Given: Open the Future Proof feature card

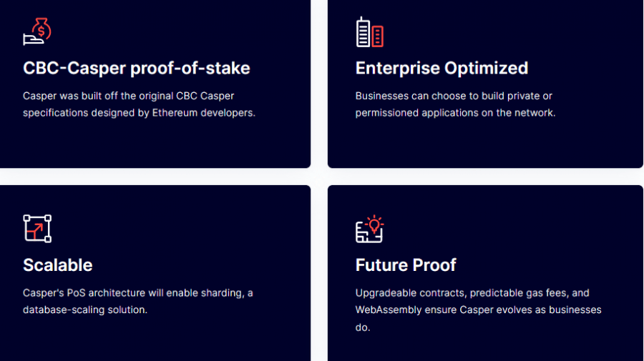Looking at the screenshot, I should (x=485, y=273).
